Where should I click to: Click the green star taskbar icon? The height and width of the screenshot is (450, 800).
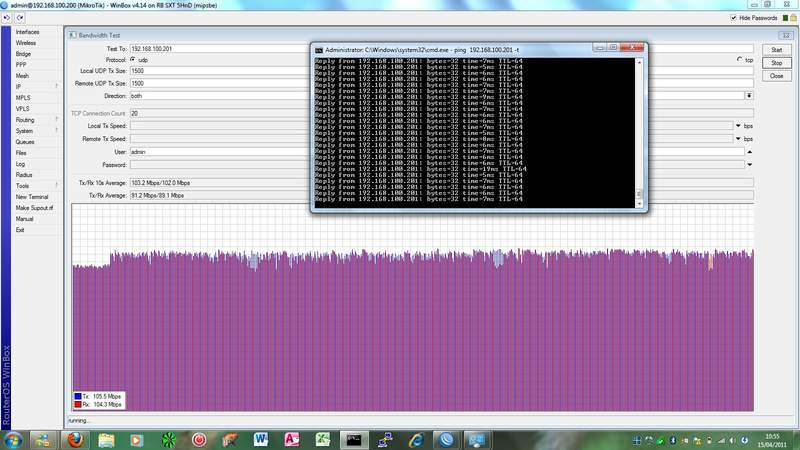(x=168, y=440)
